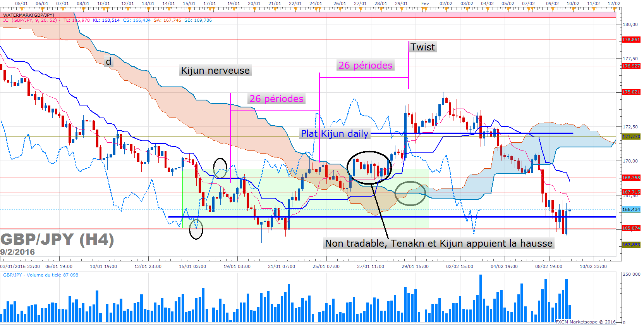Click the 180,00 price axis tick
644x325 pixels.
point(630,24)
